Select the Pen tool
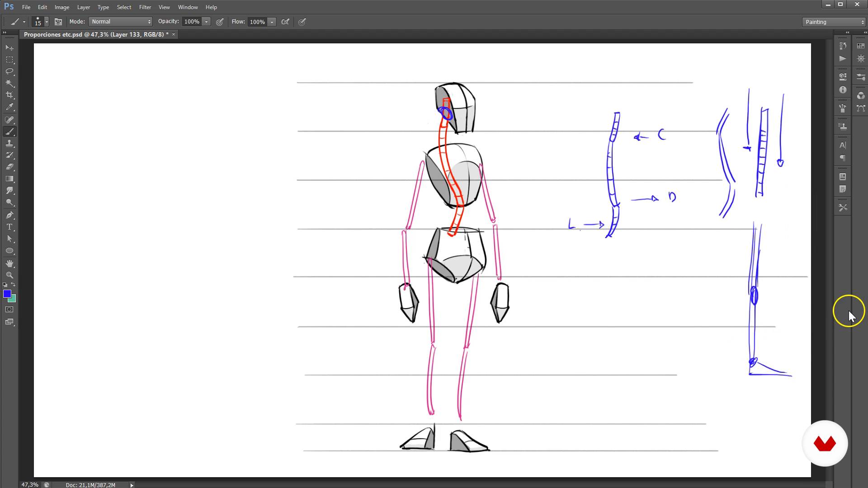Image resolution: width=868 pixels, height=488 pixels. coord(9,215)
